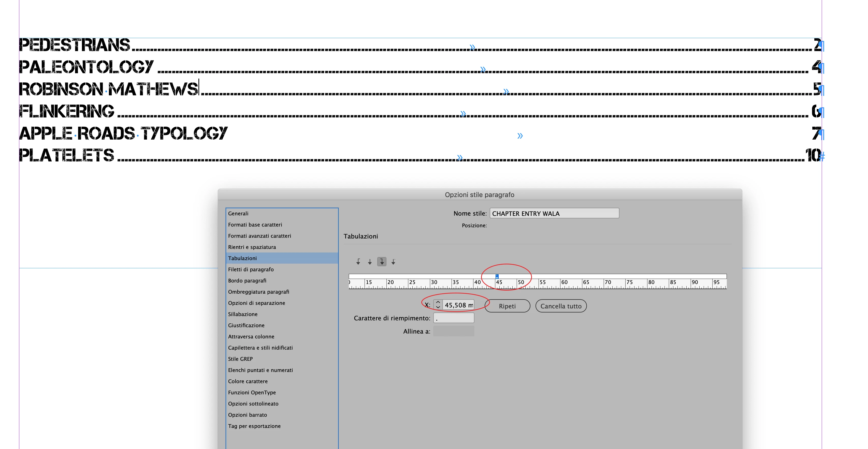Screen dimensions: 868x449
Task: Select the decimal-align tab icon
Action: (393, 262)
